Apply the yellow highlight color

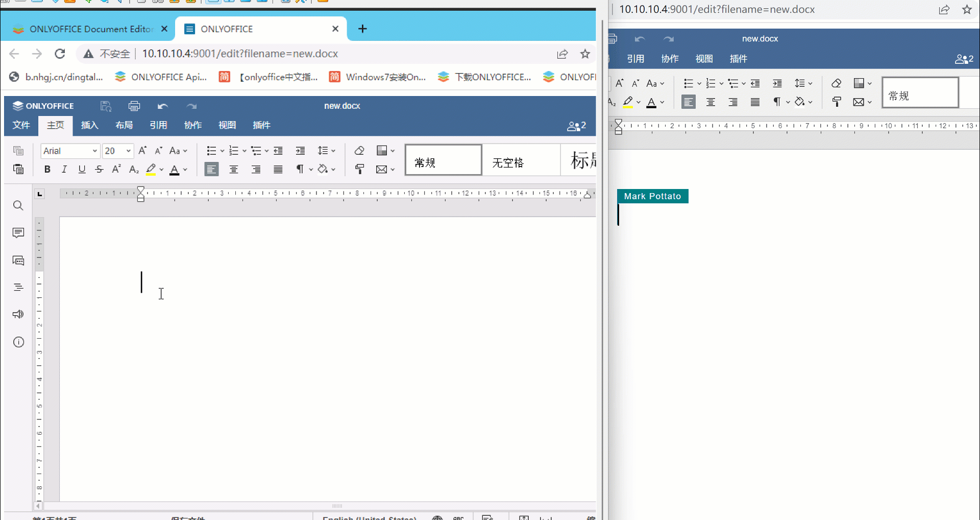coord(151,169)
